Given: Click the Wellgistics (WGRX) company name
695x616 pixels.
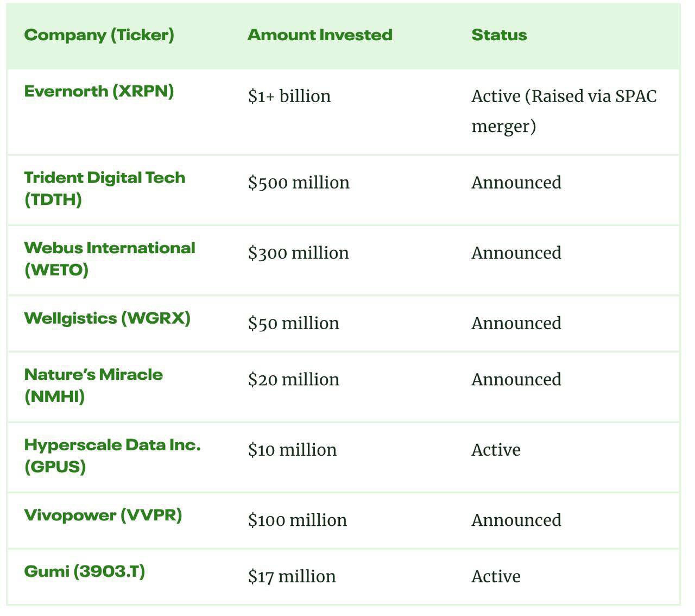Looking at the screenshot, I should point(107,318).
